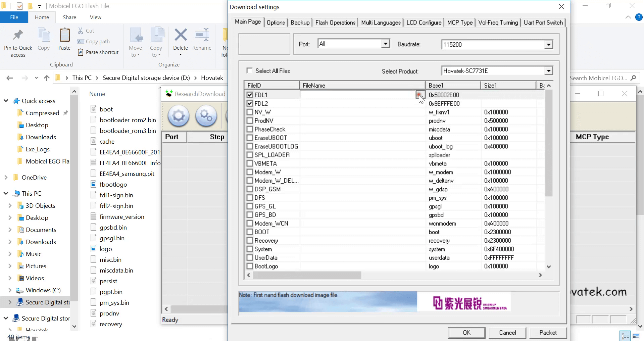
Task: Click the Cut scissors icon
Action: (81, 30)
